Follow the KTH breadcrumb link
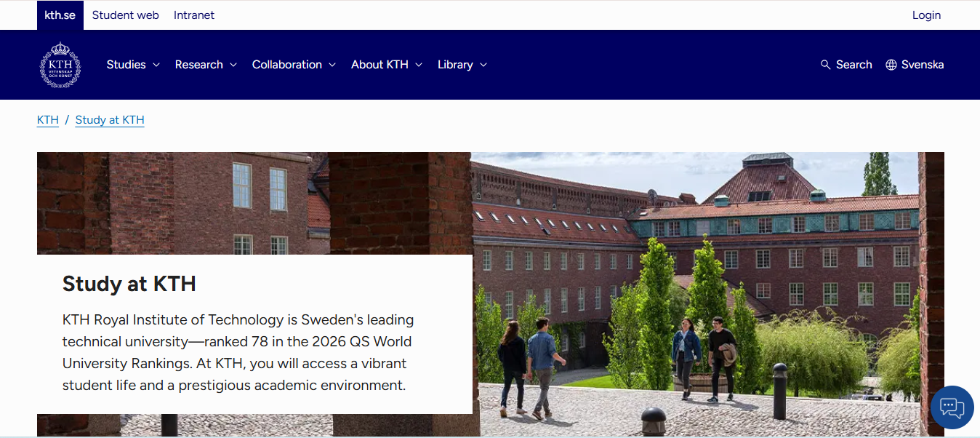This screenshot has height=438, width=980. [47, 119]
